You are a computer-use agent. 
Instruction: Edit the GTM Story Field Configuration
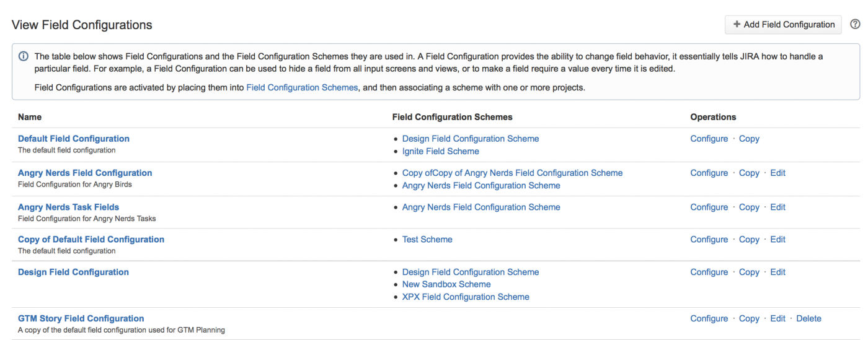(x=777, y=318)
